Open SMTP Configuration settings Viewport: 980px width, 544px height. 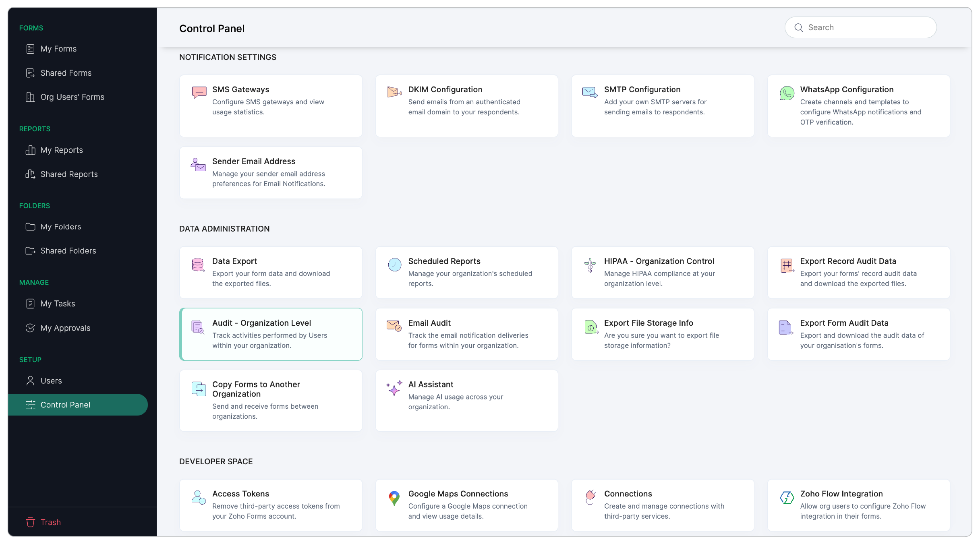662,106
